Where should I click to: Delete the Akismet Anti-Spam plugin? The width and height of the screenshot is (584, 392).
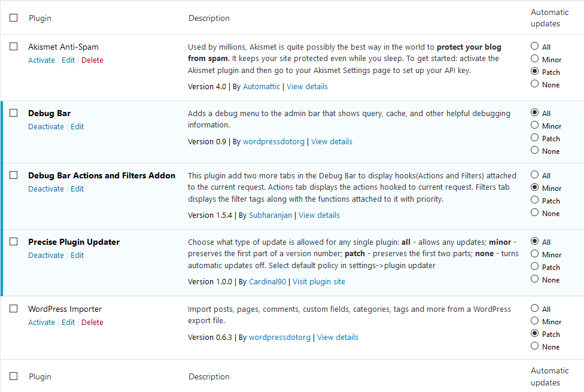pyautogui.click(x=92, y=60)
